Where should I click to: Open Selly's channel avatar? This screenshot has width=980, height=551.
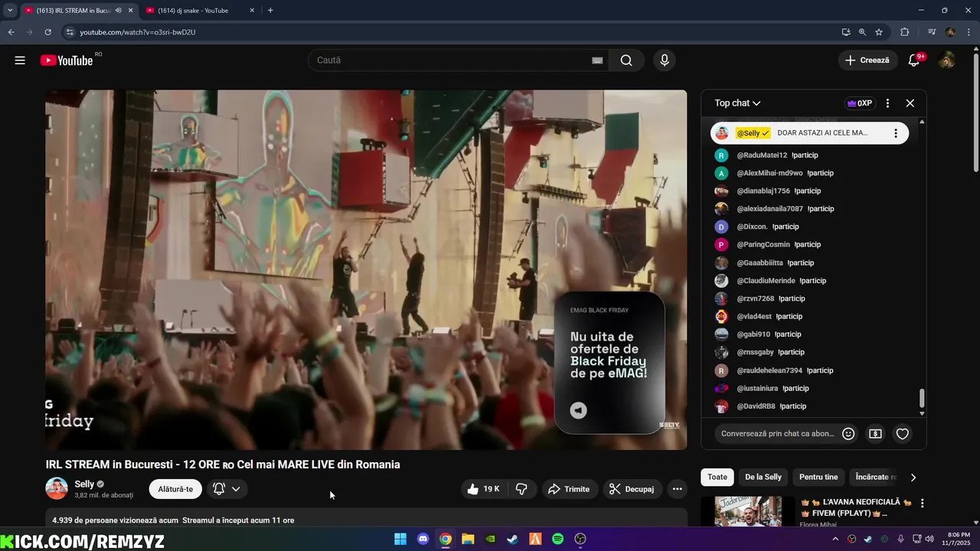coord(57,489)
